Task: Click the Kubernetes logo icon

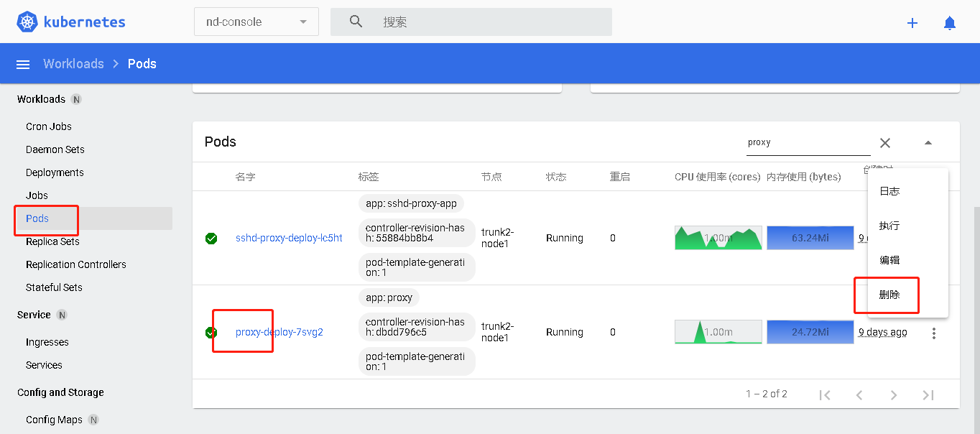Action: (27, 22)
